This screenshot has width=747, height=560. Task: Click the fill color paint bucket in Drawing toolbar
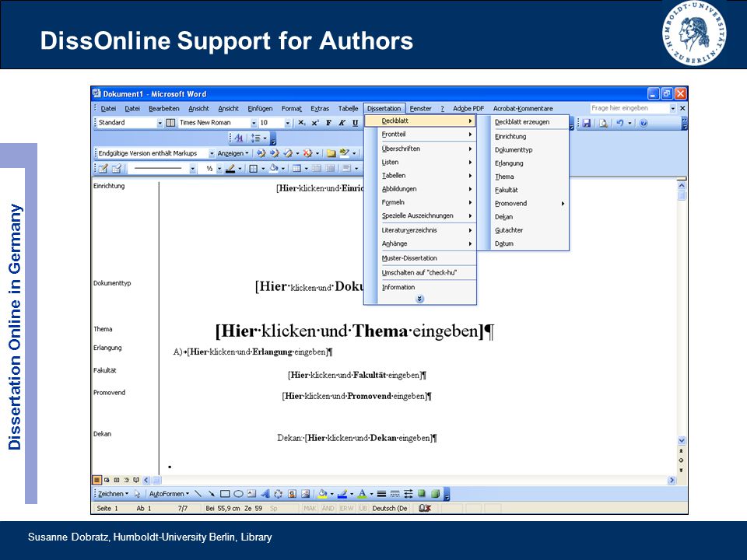coord(322,494)
